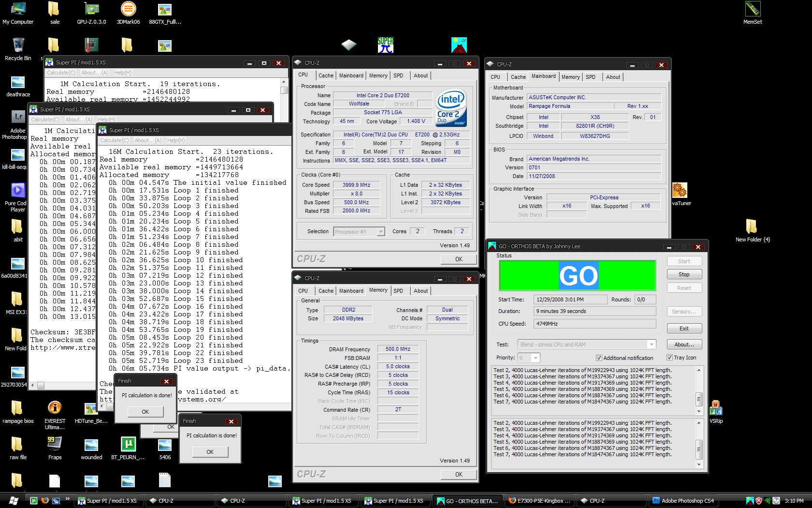Open the GPU-Z.0.3.0 desktop icon
Viewport: 812px width, 508px height.
coord(91,13)
